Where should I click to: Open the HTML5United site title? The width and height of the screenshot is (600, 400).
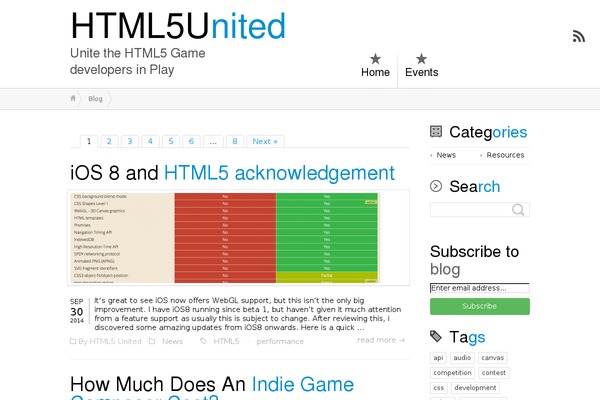coord(178,26)
